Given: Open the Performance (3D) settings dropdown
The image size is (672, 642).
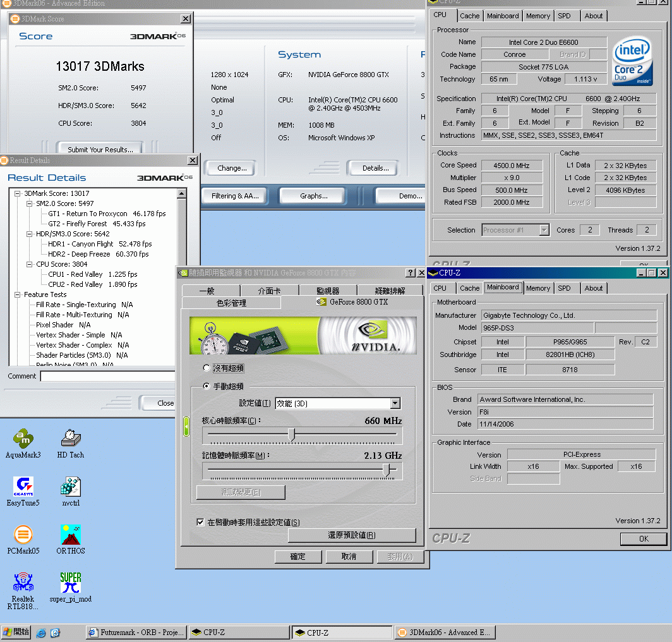Looking at the screenshot, I should (395, 403).
